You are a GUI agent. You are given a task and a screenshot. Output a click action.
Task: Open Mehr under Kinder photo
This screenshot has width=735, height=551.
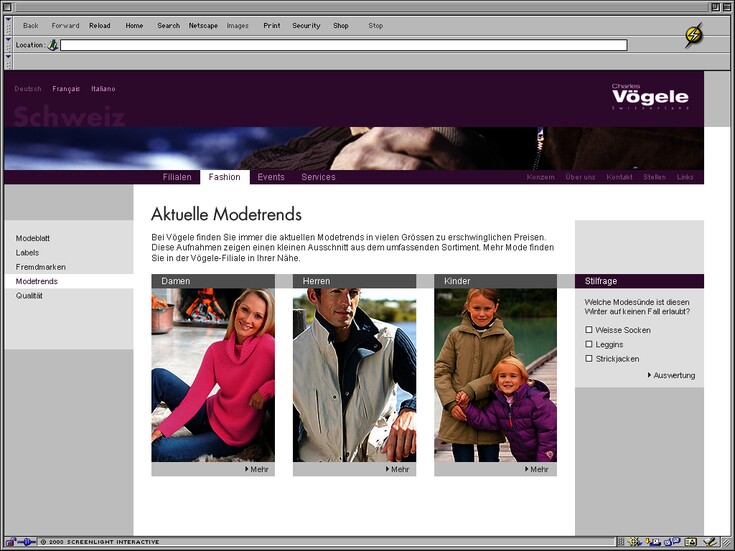click(538, 469)
